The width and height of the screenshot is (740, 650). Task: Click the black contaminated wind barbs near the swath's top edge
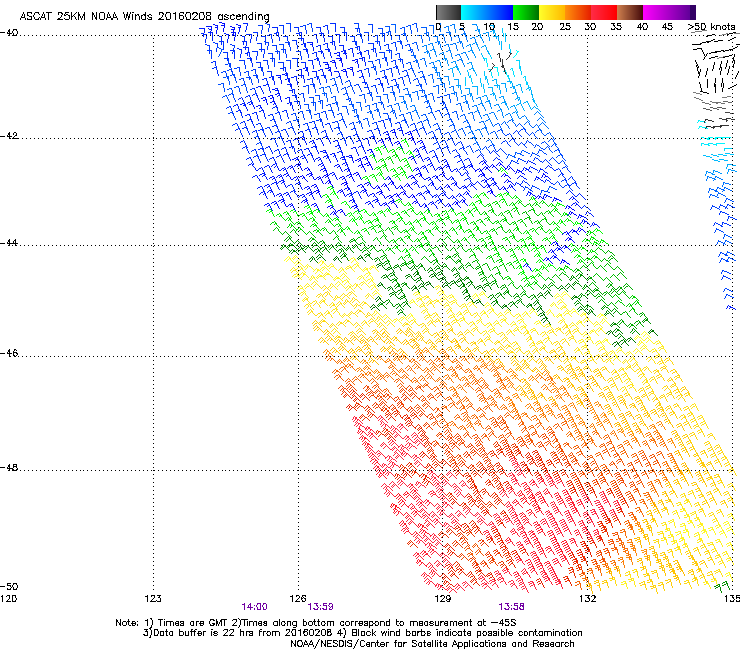coord(501,62)
